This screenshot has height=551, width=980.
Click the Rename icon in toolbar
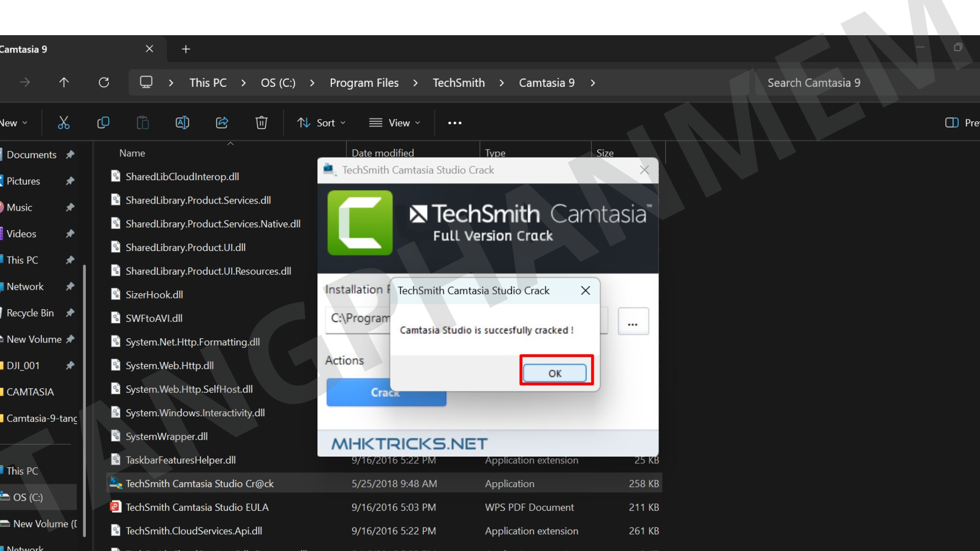point(182,122)
